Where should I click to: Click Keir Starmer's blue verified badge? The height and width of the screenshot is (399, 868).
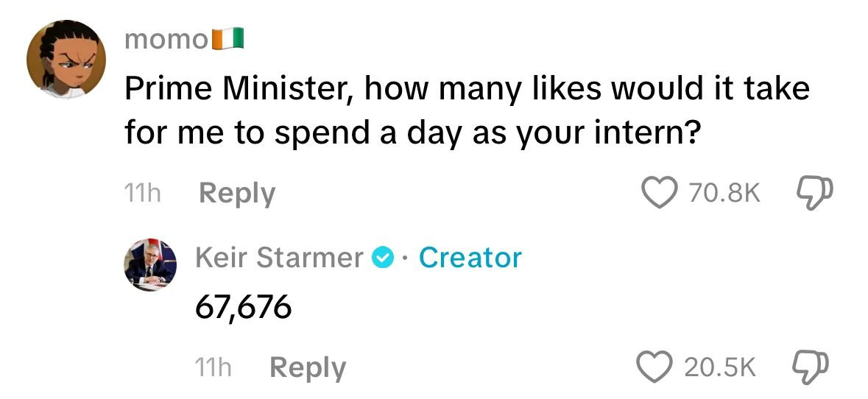coord(382,258)
